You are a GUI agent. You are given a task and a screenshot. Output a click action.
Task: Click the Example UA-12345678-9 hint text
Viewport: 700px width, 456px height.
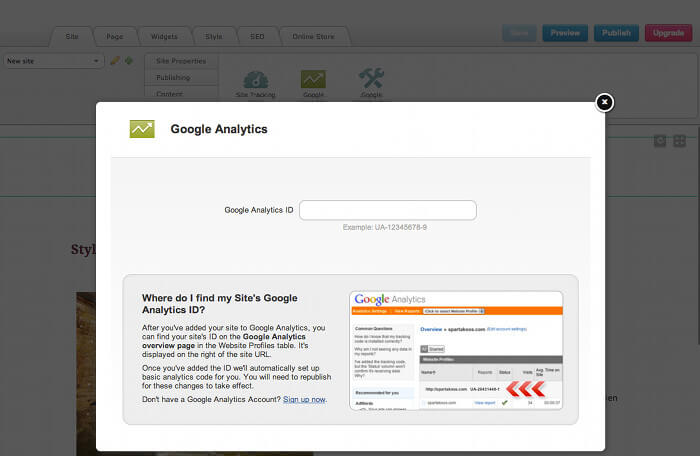click(385, 227)
